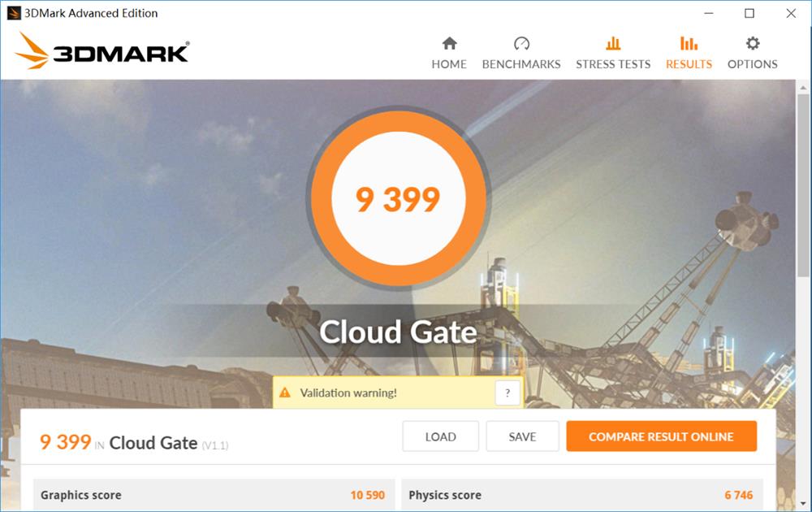Select the Results chart icon
Viewport: 812px width, 512px height.
[689, 44]
